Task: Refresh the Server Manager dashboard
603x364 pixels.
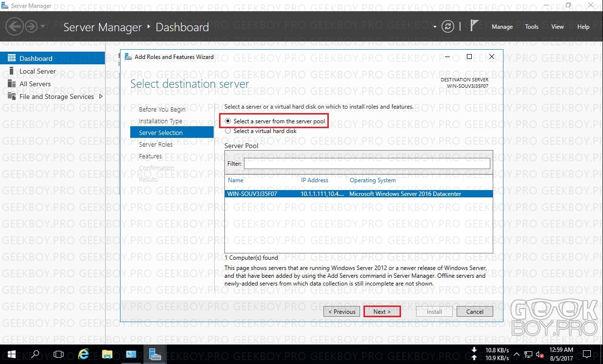Action: [448, 27]
